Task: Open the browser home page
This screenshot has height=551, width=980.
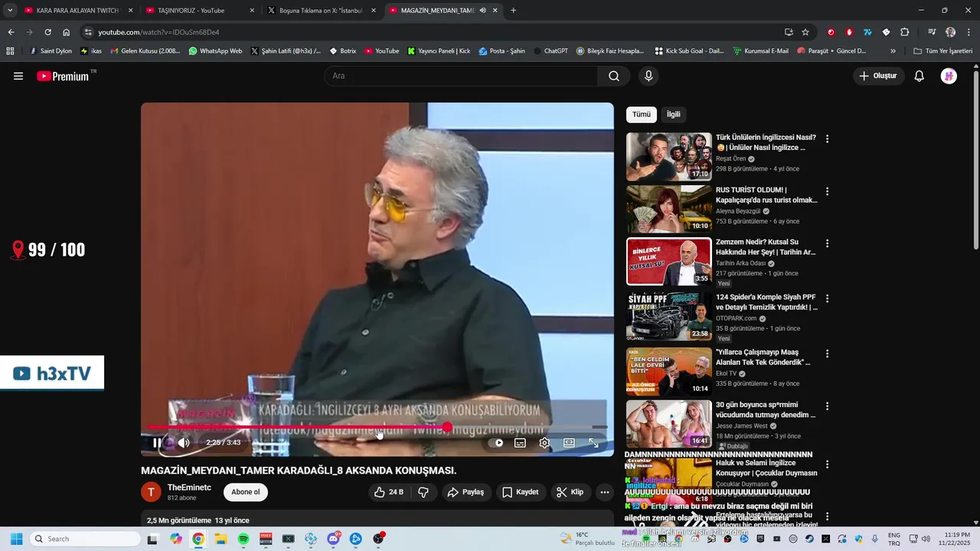Action: [66, 32]
